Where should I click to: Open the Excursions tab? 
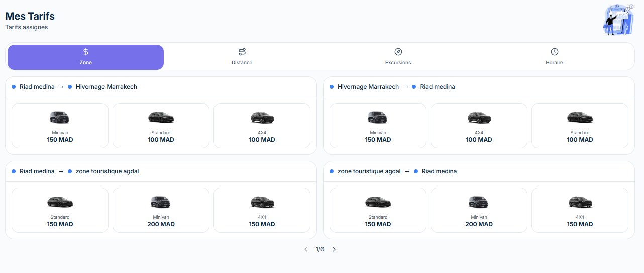click(398, 57)
